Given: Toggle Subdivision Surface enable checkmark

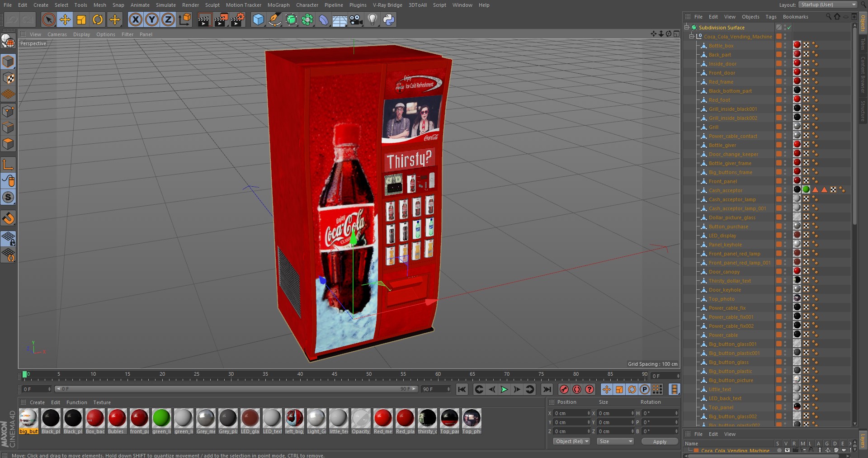Looking at the screenshot, I should click(789, 28).
